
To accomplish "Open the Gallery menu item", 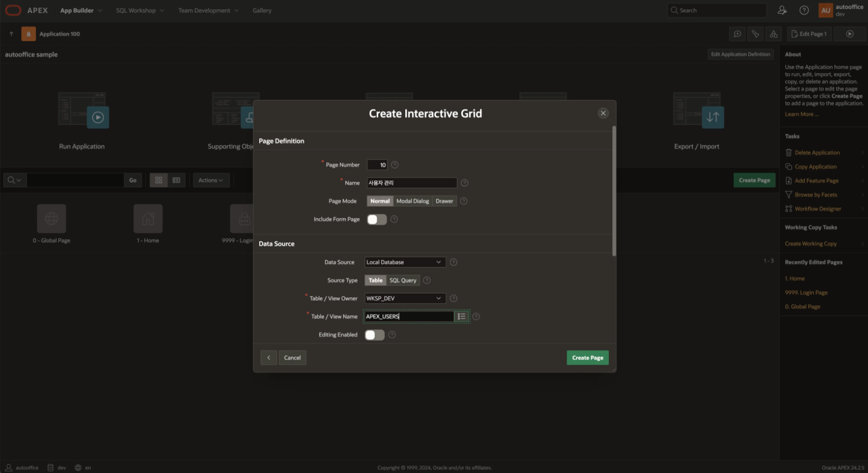I will tap(262, 10).
